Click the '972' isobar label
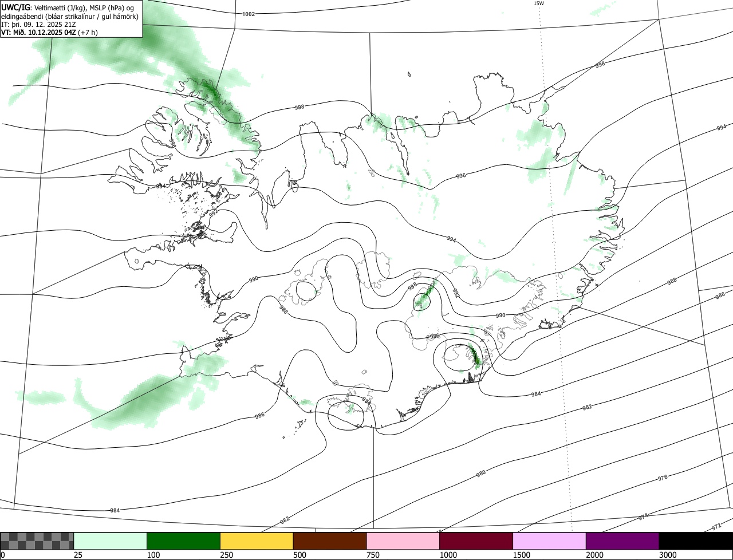This screenshot has width=733, height=560. pyautogui.click(x=716, y=527)
